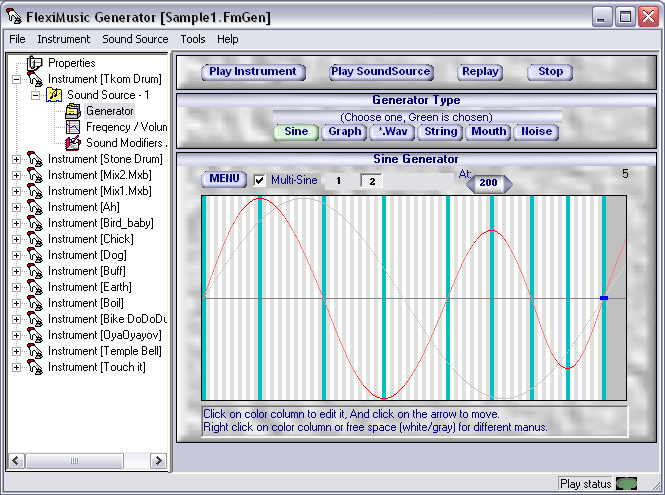Viewport: 665px width, 495px height.
Task: Click the Chick instrument icon
Action: click(35, 239)
